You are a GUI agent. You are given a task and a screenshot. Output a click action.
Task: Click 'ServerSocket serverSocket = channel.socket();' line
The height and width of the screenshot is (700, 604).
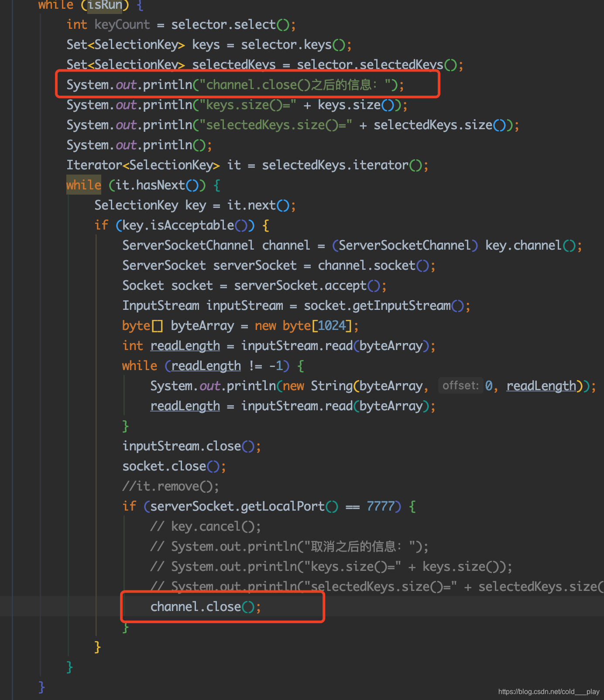point(279,266)
